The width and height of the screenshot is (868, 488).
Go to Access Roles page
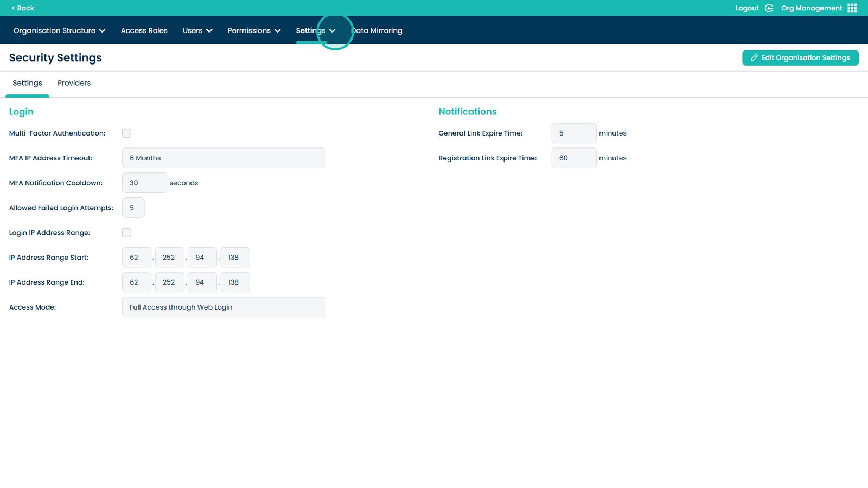pos(144,31)
